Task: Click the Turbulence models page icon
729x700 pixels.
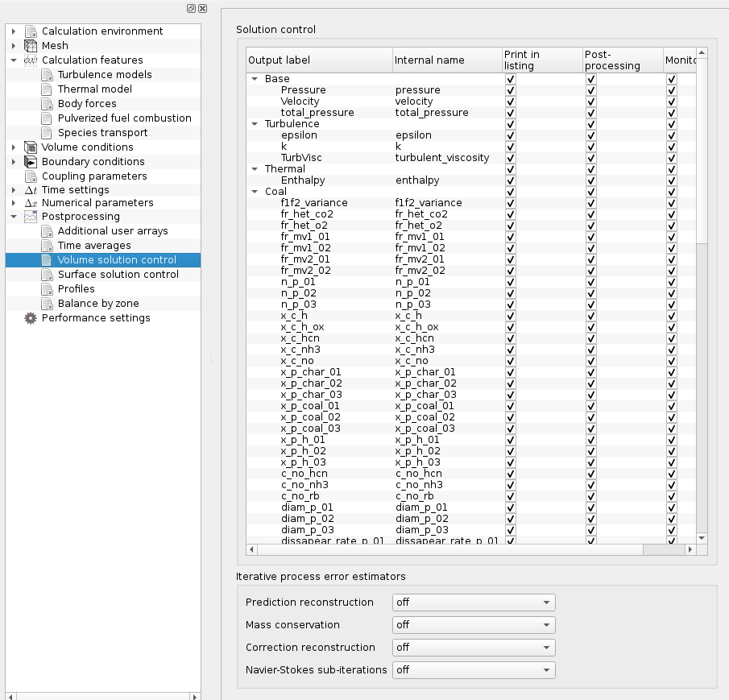Action: [x=47, y=74]
